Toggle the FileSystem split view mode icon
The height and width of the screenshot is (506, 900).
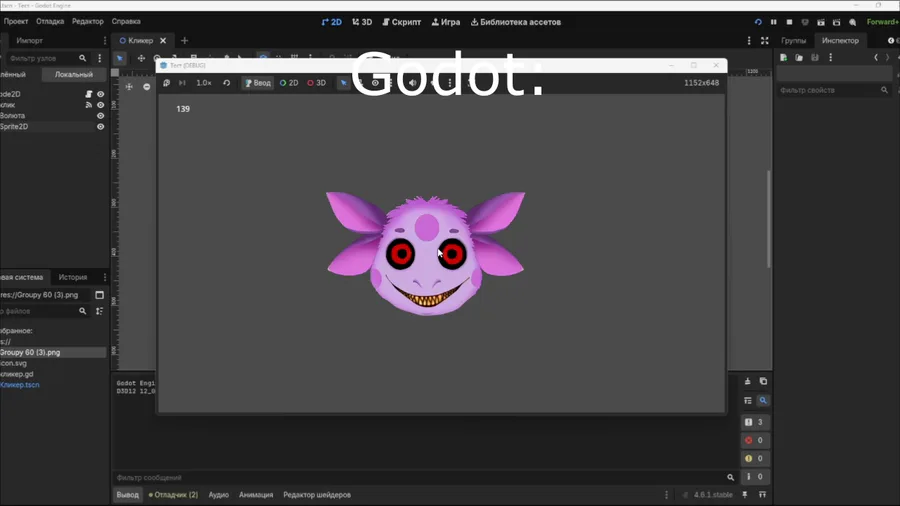pos(99,295)
